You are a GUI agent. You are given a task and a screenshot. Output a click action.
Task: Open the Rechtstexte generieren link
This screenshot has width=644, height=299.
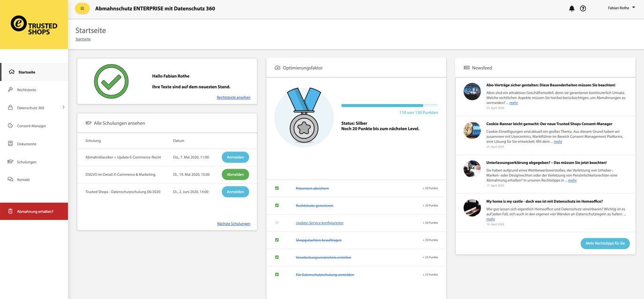315,205
